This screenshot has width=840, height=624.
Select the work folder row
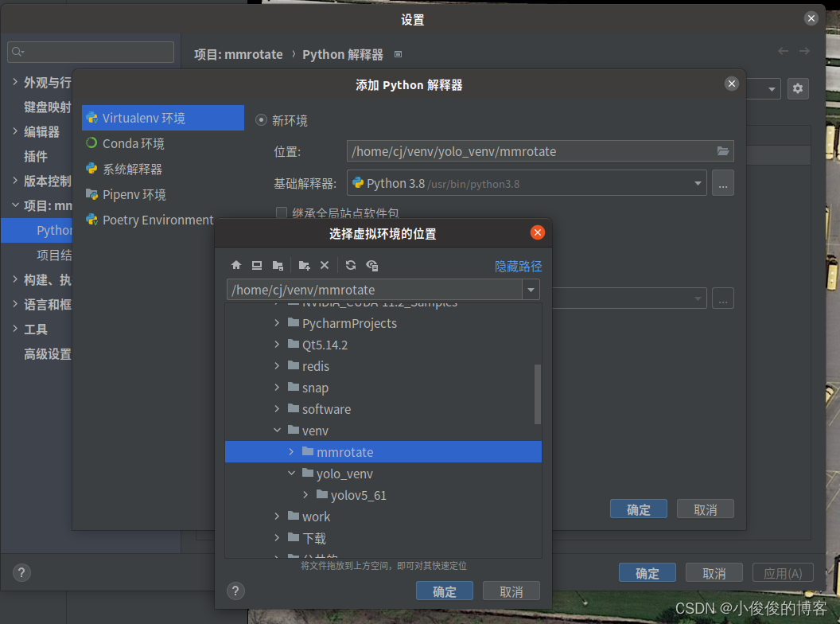click(383, 517)
